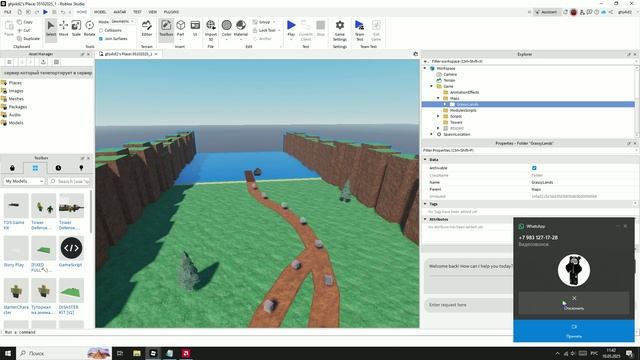Select the GameScript thumbnail in Toolbox
This screenshot has width=640, height=360.
[71, 248]
